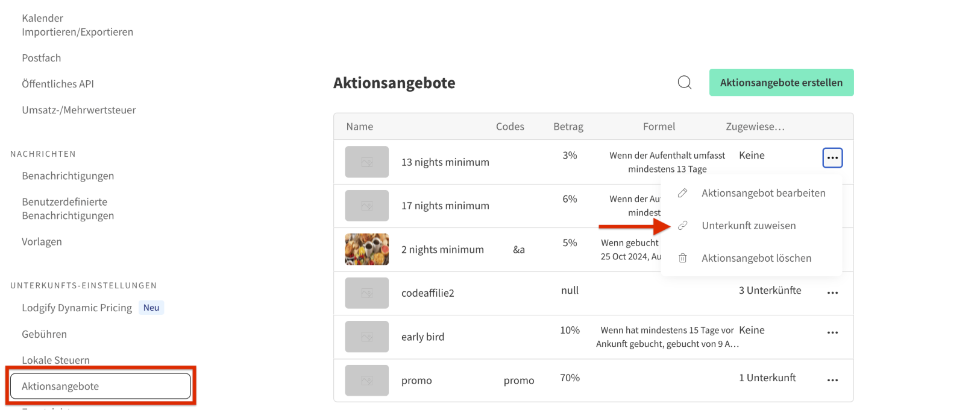980x415 pixels.
Task: Open the three-dot menu for early bird
Action: [x=832, y=332]
